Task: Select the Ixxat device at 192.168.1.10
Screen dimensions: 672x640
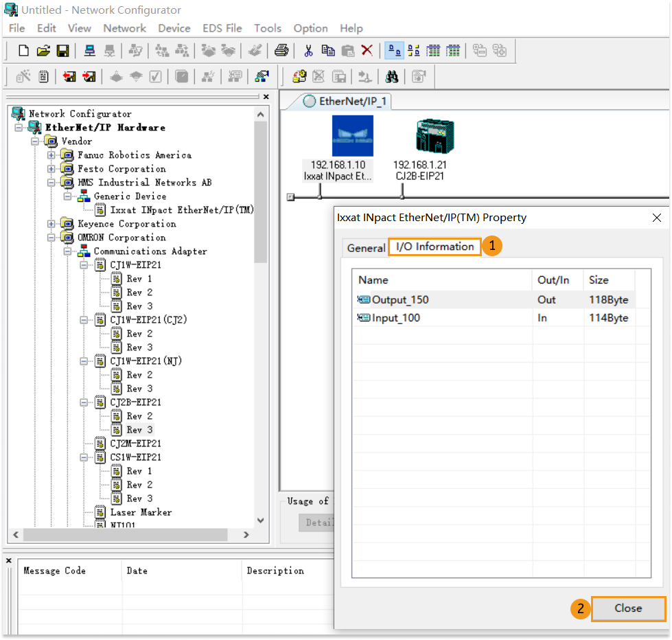Action: [x=352, y=137]
